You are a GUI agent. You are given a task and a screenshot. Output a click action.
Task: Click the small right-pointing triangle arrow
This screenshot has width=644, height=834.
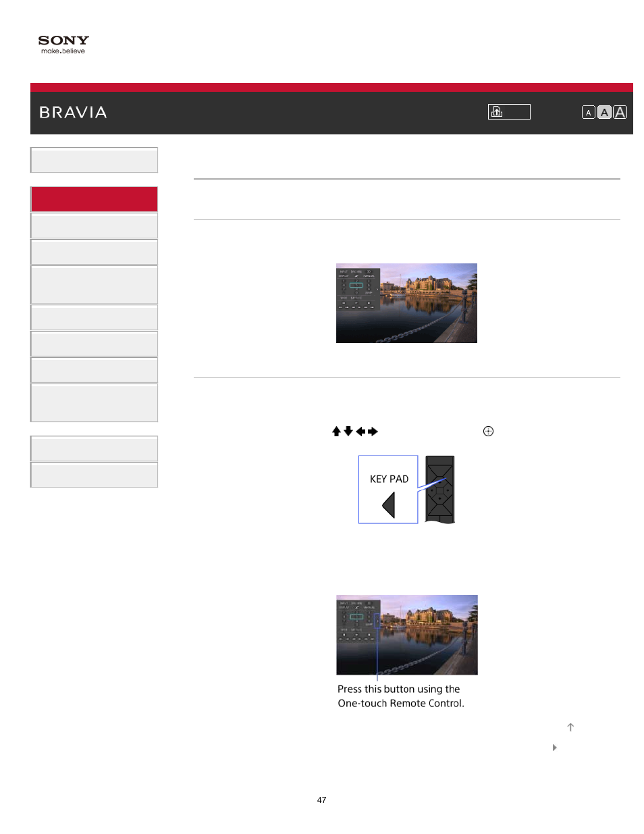pyautogui.click(x=554, y=748)
